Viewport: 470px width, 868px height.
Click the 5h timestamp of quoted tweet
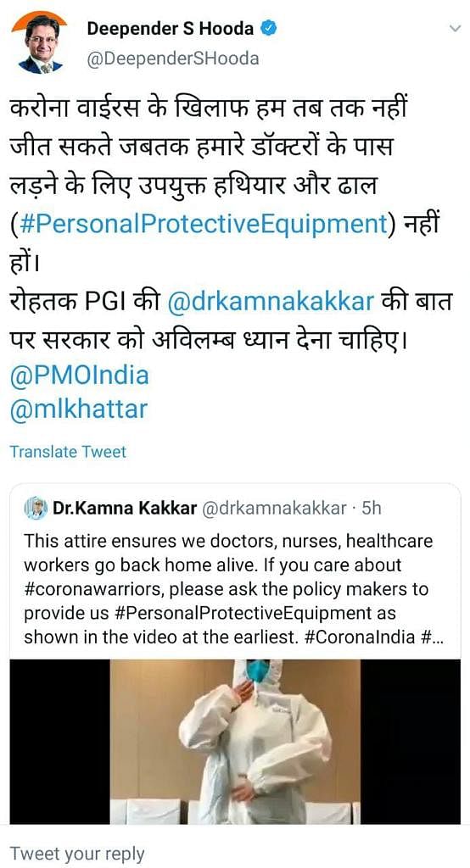(372, 509)
